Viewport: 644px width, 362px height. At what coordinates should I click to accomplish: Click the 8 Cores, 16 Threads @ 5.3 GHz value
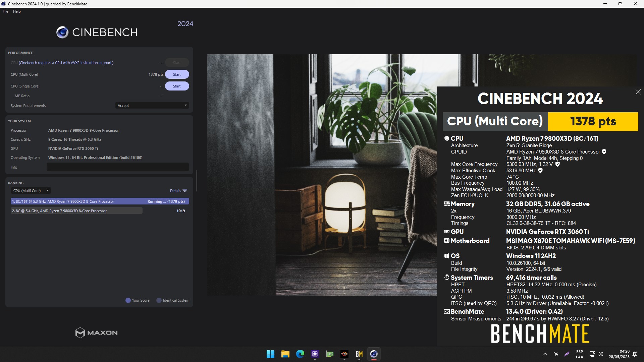pyautogui.click(x=75, y=139)
